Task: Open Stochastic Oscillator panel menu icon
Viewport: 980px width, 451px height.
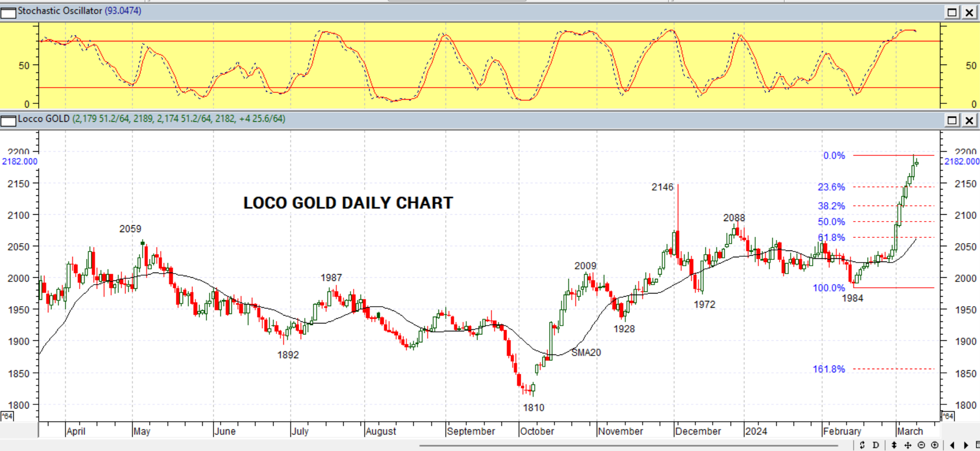Action: [x=8, y=13]
